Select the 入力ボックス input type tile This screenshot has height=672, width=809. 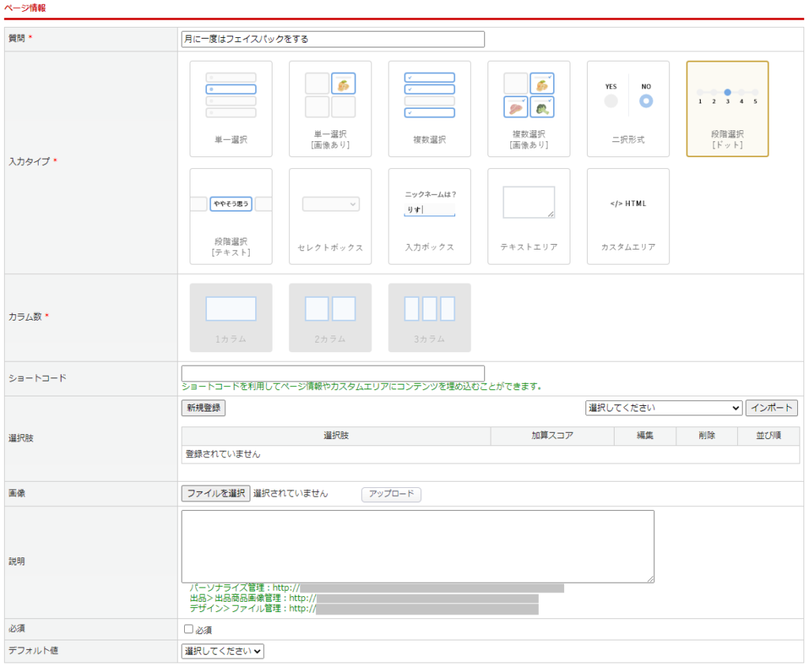tap(429, 216)
